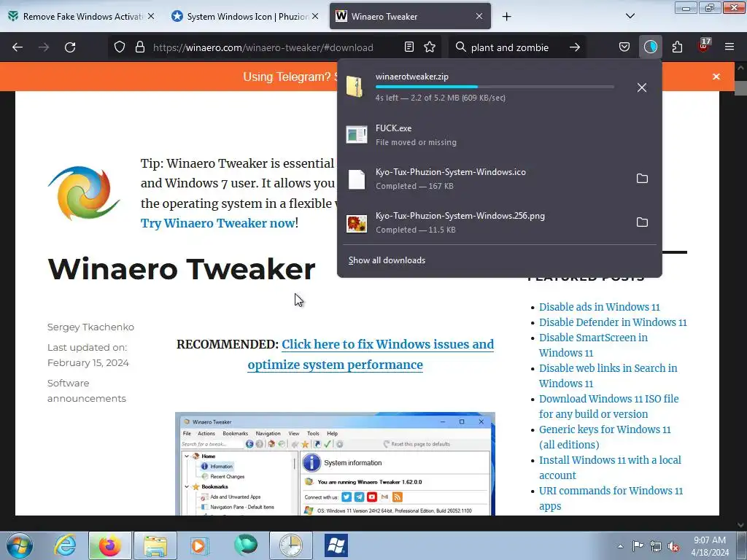Close the System Windows Icon tab
747x560 pixels.
tap(315, 16)
